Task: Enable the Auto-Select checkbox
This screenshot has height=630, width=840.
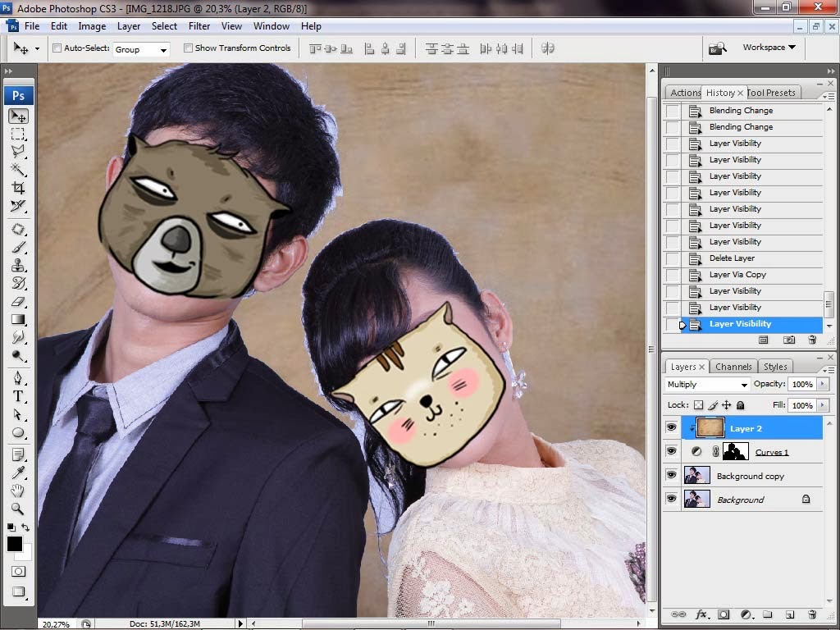Action: pos(57,48)
